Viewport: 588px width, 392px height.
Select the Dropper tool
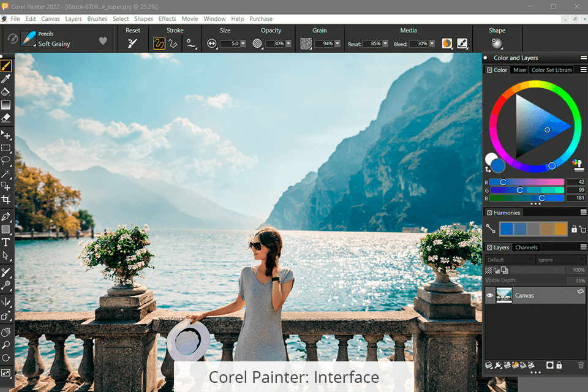coord(6,79)
